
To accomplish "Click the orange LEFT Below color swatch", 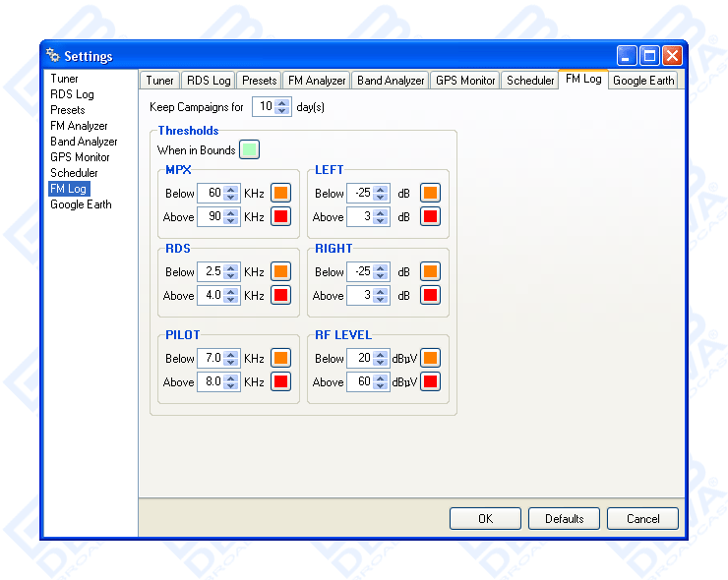I will [x=430, y=193].
